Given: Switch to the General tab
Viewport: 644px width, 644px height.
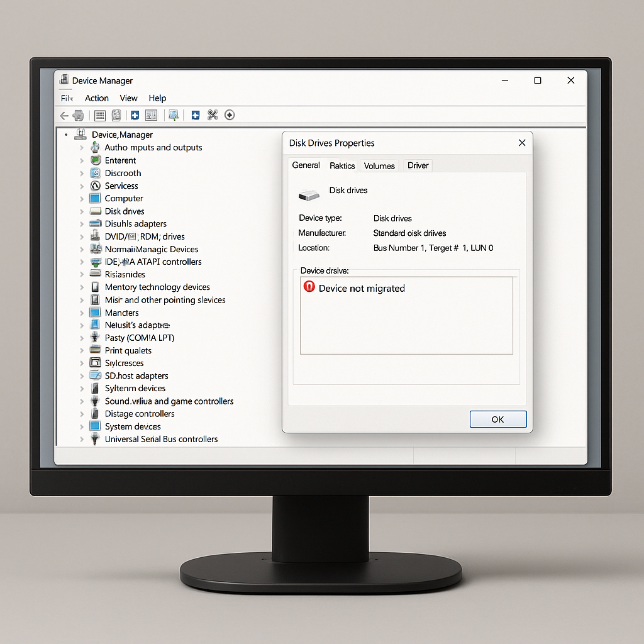Looking at the screenshot, I should pos(306,165).
